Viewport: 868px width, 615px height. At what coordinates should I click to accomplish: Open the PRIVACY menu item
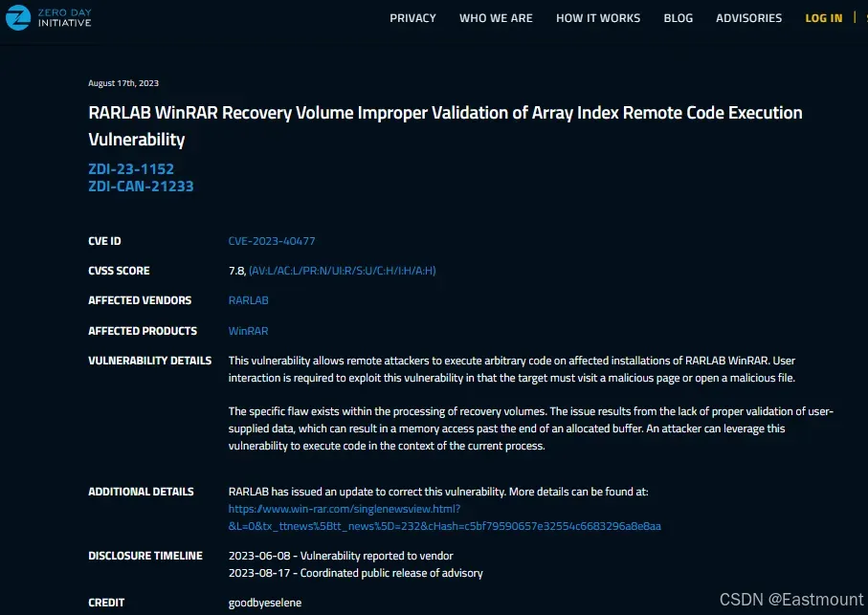412,18
